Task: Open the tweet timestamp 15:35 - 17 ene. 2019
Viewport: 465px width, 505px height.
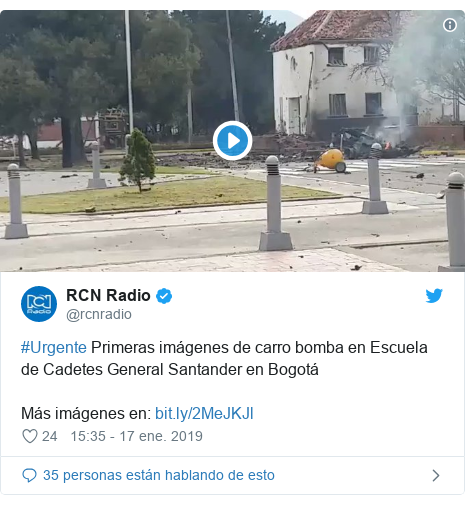Action: click(x=137, y=436)
